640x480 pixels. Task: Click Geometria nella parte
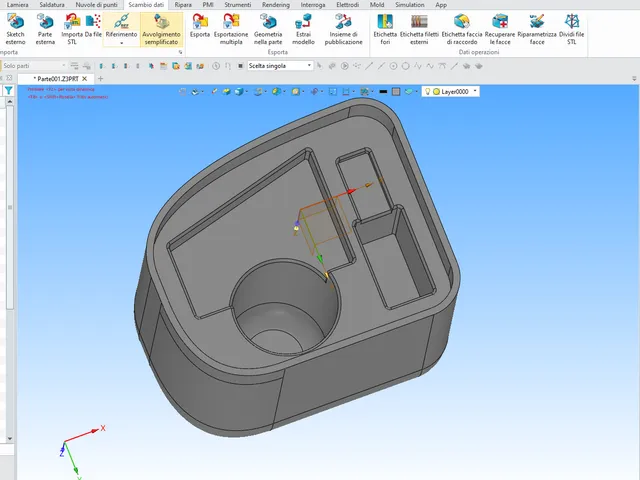click(268, 29)
